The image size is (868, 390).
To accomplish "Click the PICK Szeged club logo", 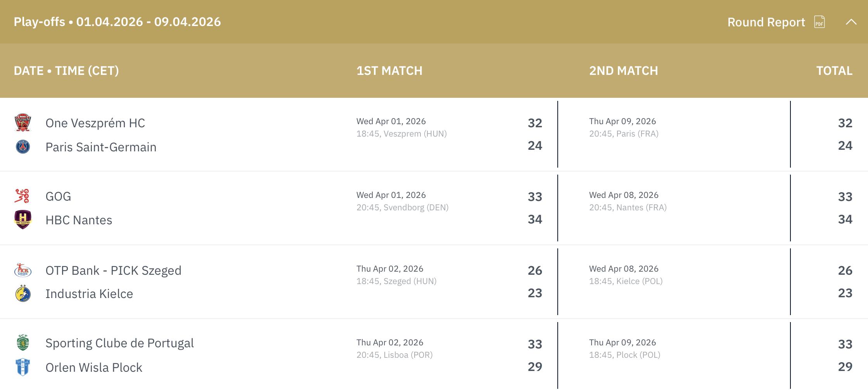I will click(x=23, y=270).
